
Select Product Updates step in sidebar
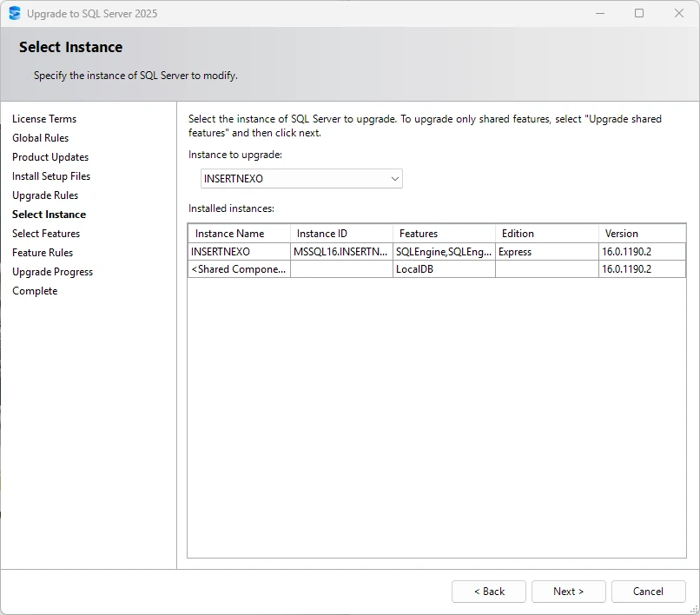click(50, 157)
